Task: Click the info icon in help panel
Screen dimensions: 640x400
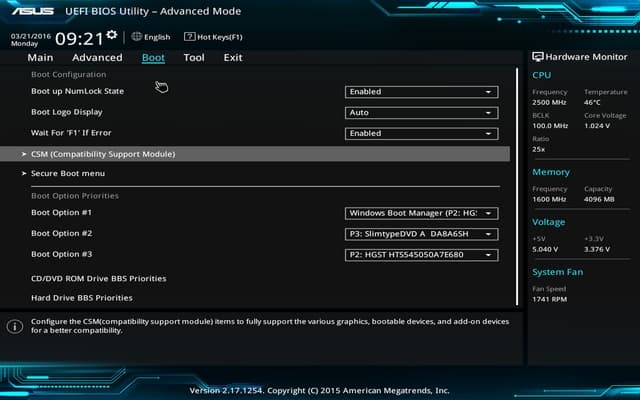Action: tap(15, 326)
